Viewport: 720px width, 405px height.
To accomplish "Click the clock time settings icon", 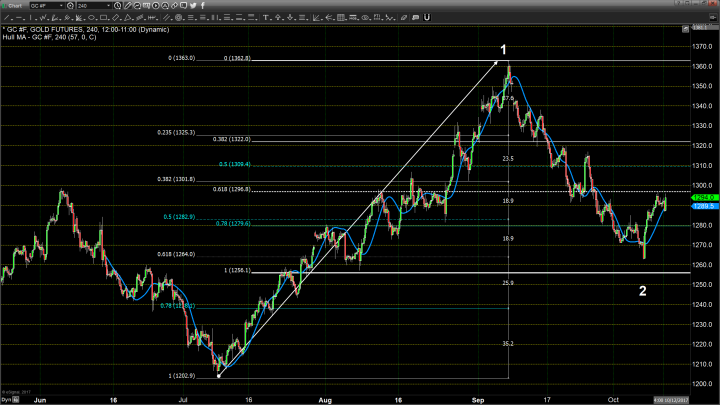I will click(117, 5).
